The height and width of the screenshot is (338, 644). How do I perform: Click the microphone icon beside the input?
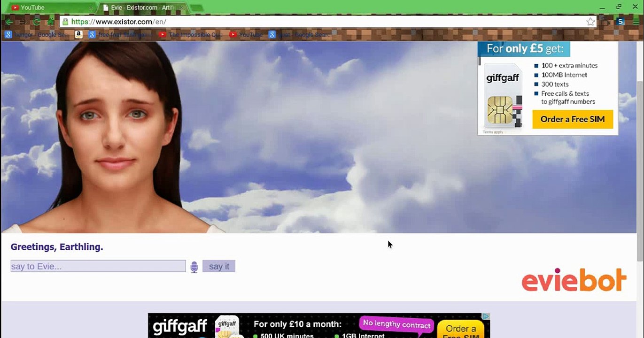(x=194, y=267)
